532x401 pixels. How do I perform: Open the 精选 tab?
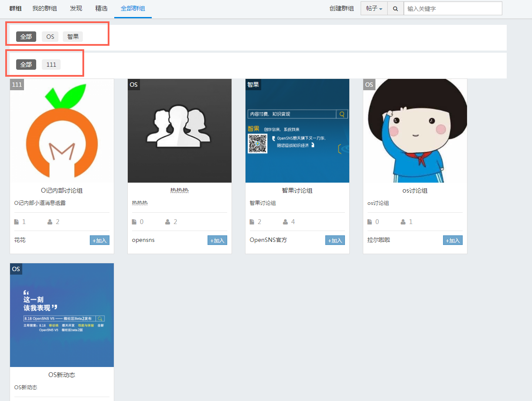101,8
